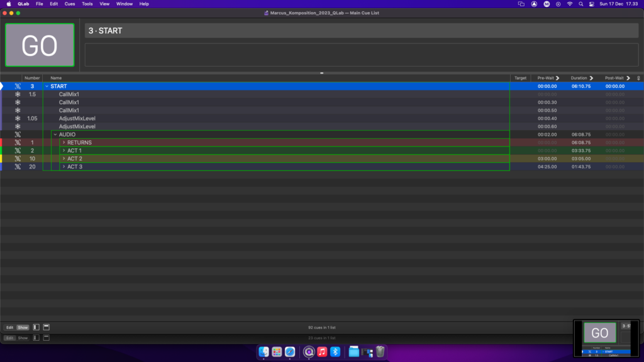Expand the ACT 2 group
This screenshot has width=644, height=362.
pos(64,158)
